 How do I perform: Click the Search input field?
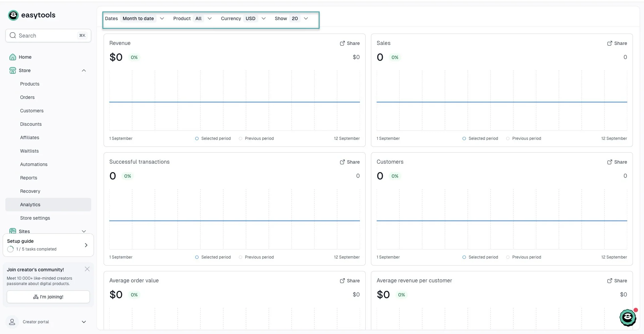coord(48,36)
